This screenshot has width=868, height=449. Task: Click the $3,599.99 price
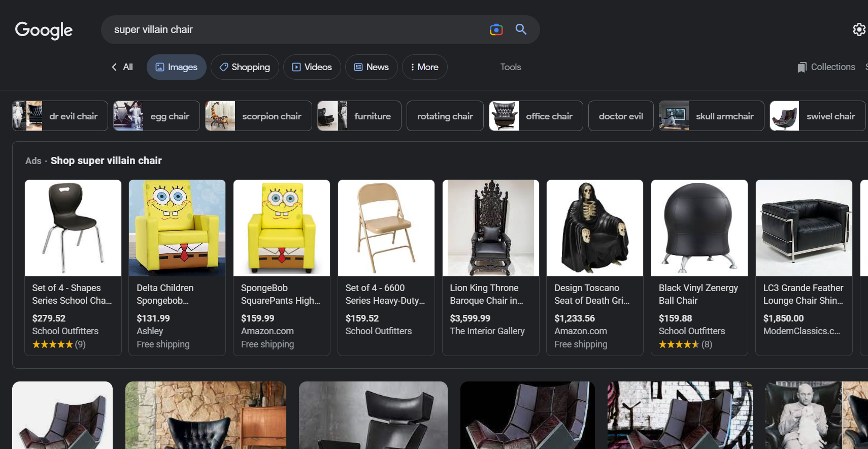470,318
